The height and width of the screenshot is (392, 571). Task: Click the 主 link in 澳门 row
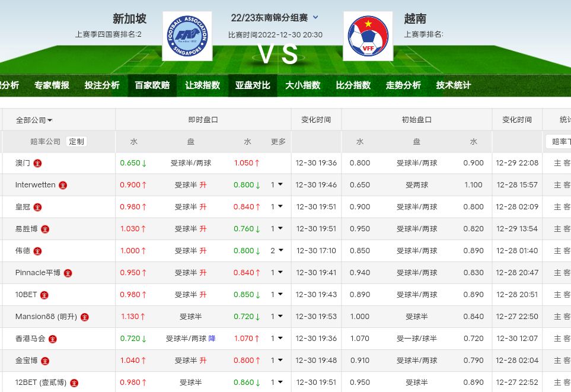coord(557,163)
